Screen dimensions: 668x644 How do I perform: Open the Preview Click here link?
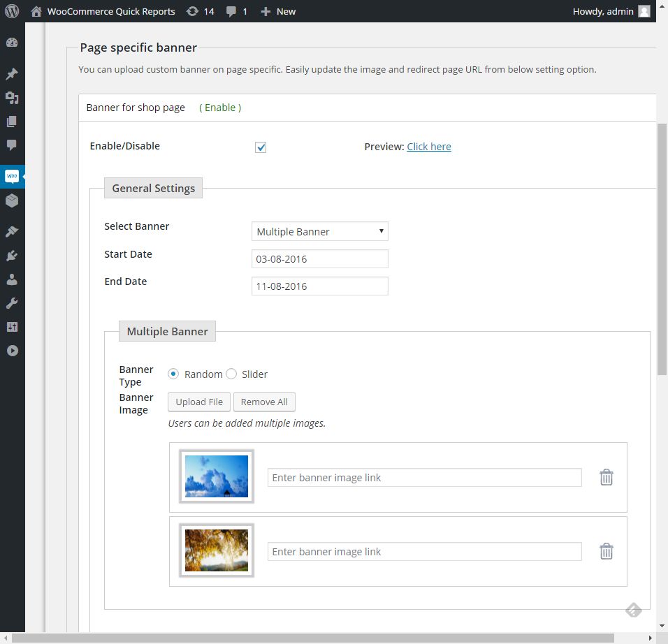(429, 147)
